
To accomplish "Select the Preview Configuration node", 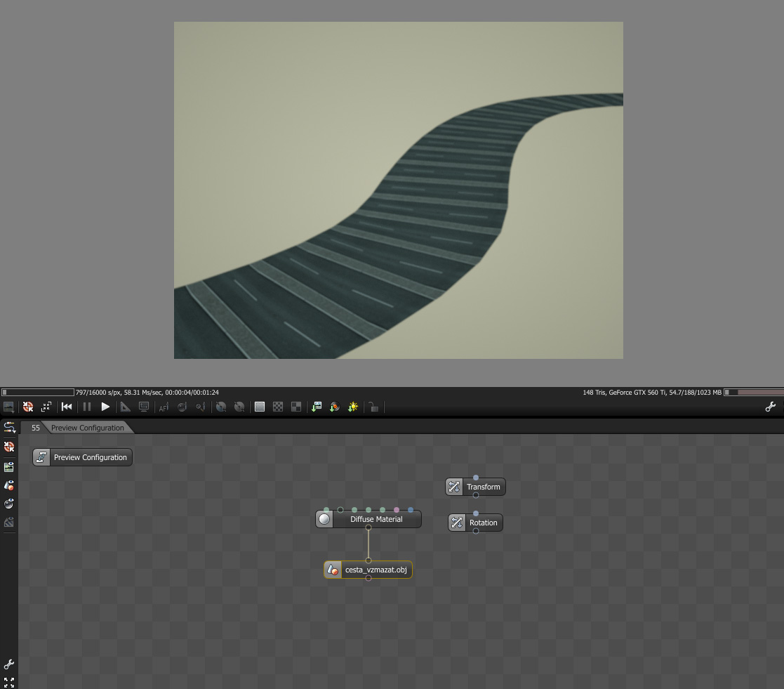I will coord(83,457).
